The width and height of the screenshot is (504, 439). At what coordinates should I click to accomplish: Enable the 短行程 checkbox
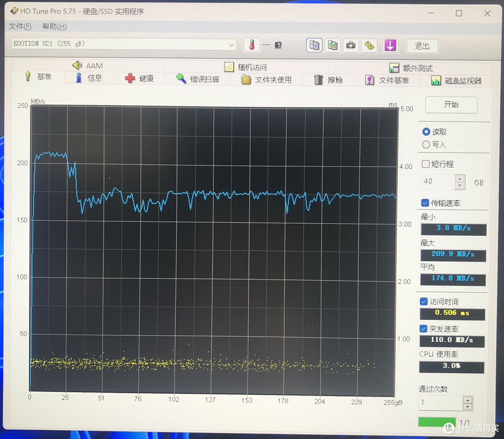click(x=425, y=164)
